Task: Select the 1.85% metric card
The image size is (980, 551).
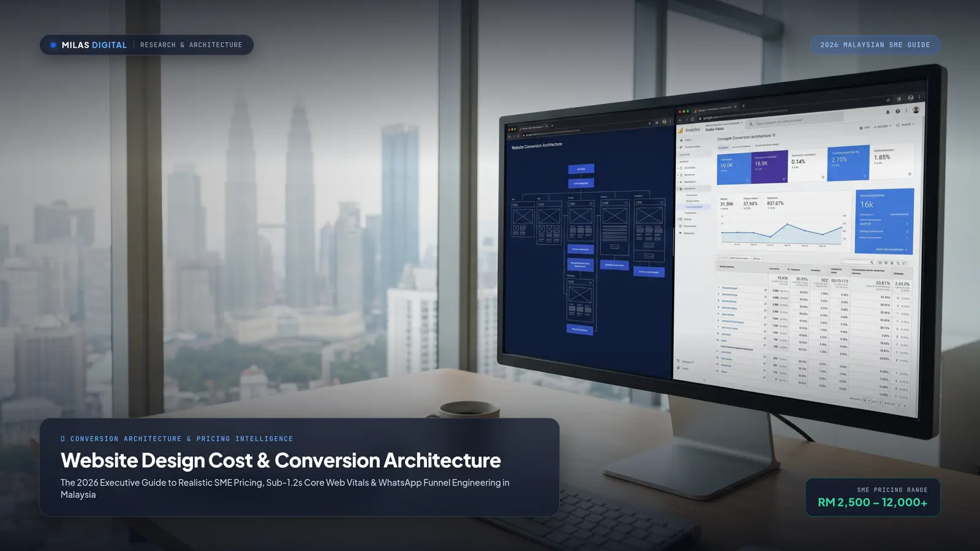Action: click(893, 161)
